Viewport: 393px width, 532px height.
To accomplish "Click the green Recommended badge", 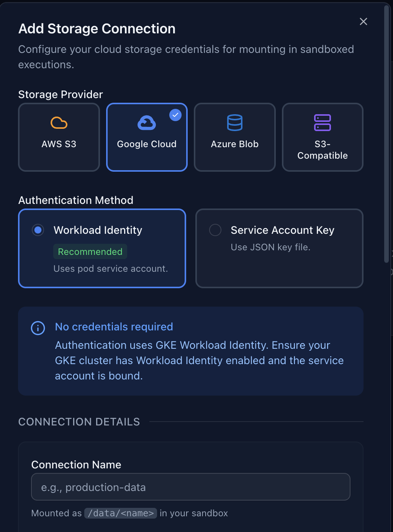I will (90, 251).
